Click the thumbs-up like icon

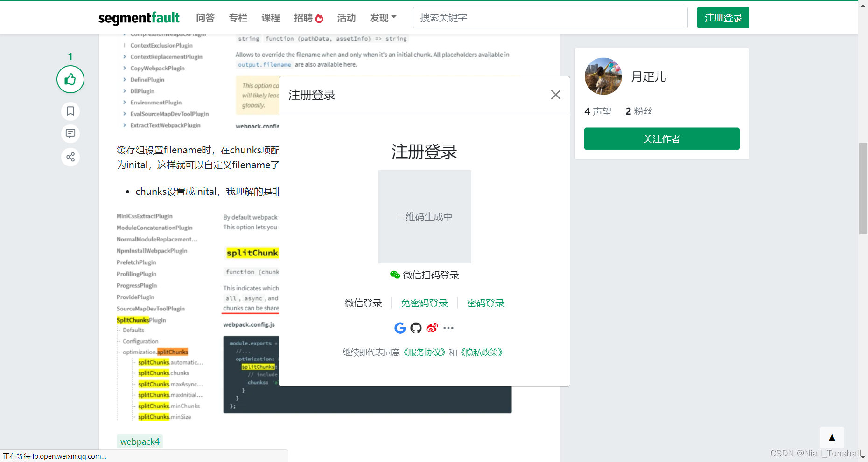(70, 80)
